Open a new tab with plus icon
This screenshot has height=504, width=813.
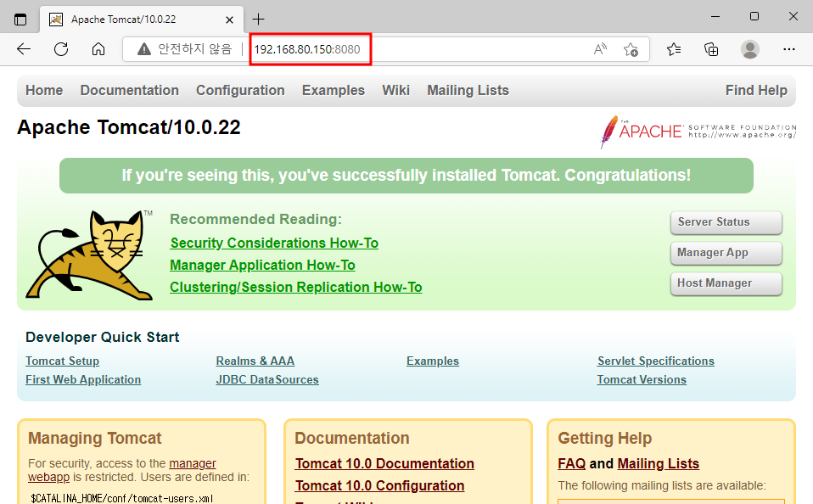258,20
